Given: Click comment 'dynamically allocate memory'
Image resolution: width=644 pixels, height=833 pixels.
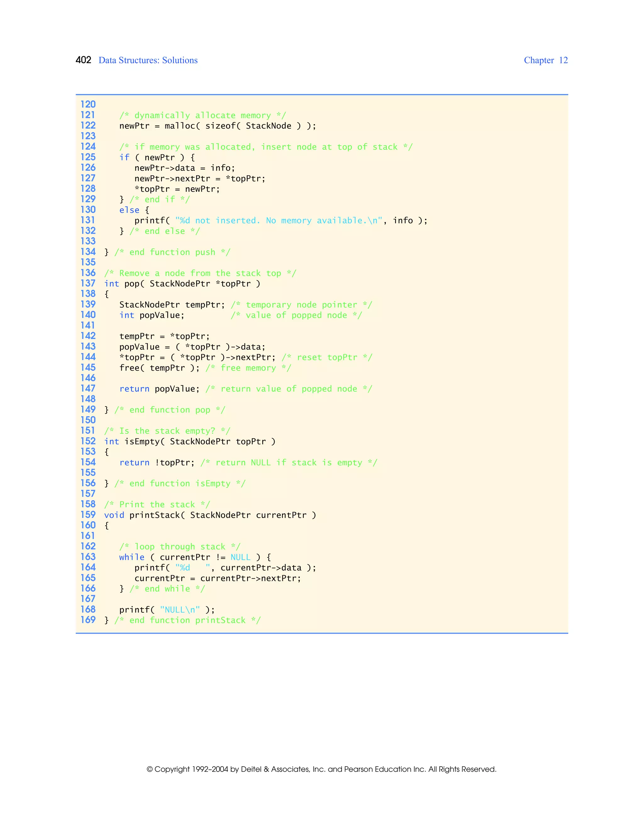Looking at the screenshot, I should coord(203,116).
